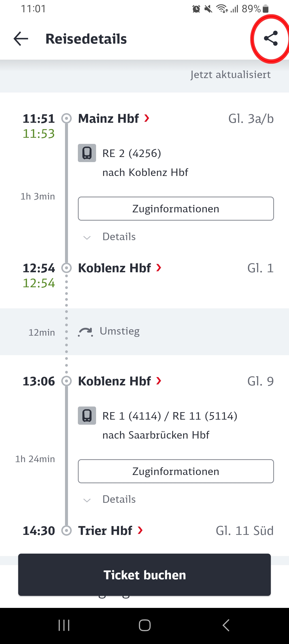Image resolution: width=289 pixels, height=644 pixels.
Task: Tap the red chevron at Koblenz Hbf 13:06
Action: point(159,381)
